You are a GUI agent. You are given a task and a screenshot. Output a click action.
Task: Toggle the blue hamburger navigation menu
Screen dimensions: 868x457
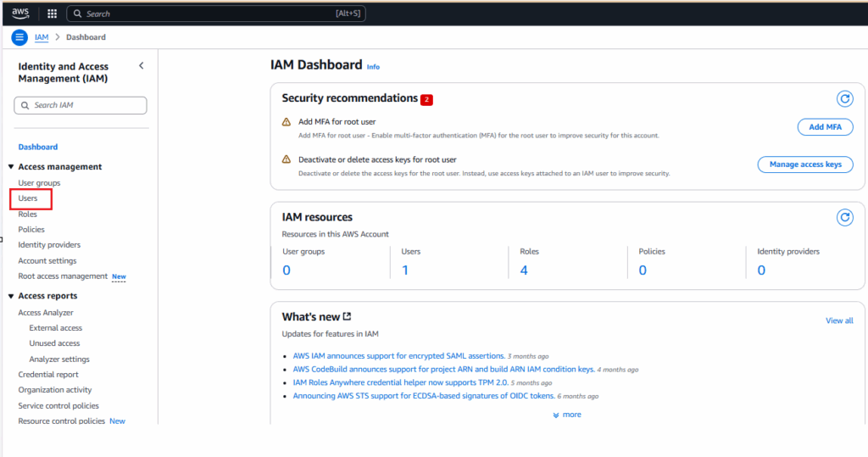[x=19, y=37]
